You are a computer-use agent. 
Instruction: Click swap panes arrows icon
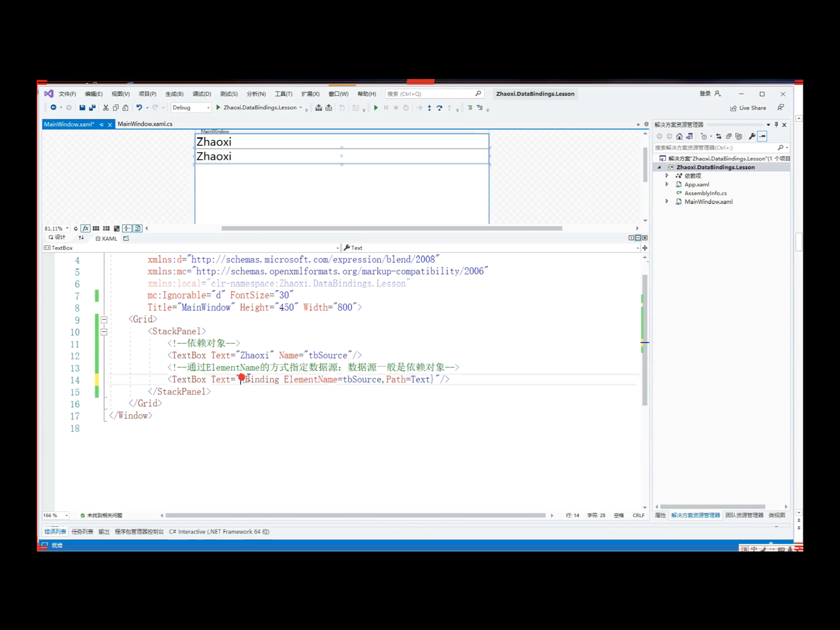pos(81,238)
